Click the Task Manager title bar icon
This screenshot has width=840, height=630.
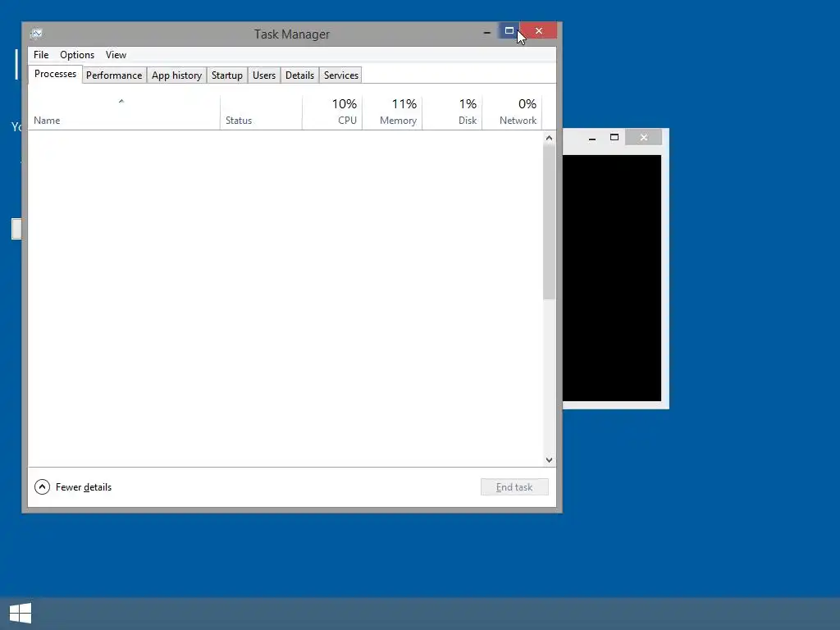click(37, 34)
